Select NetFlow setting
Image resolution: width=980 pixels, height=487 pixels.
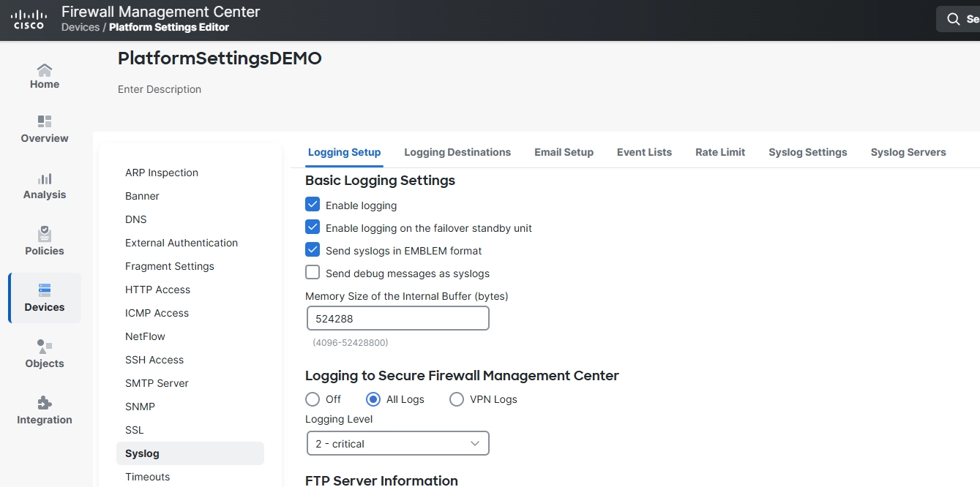[145, 336]
